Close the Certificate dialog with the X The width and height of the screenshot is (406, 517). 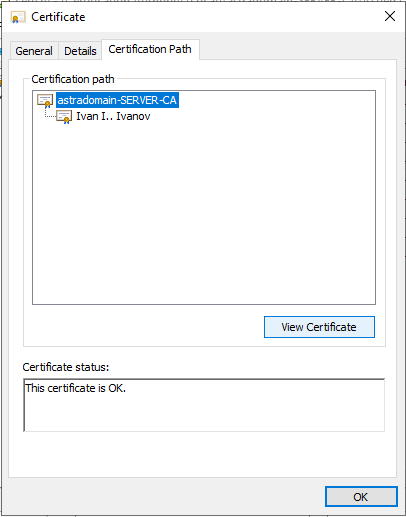[390, 16]
